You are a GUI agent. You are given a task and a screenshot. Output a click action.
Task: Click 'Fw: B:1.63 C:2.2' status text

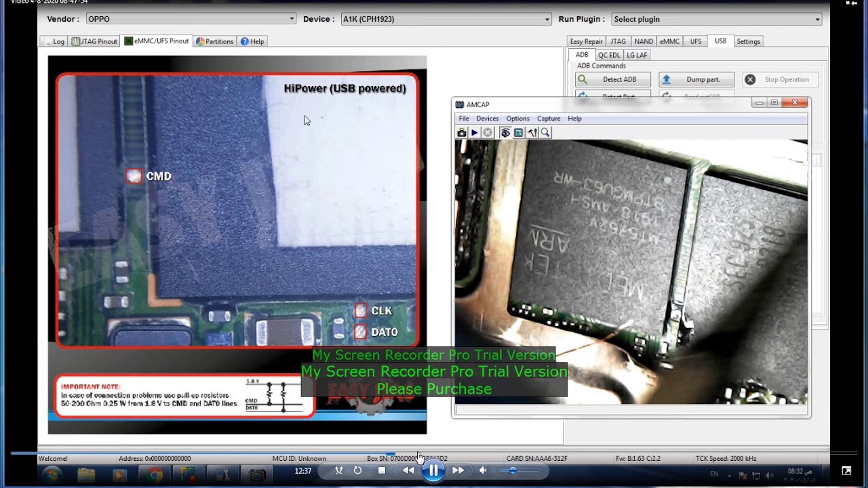pos(637,459)
